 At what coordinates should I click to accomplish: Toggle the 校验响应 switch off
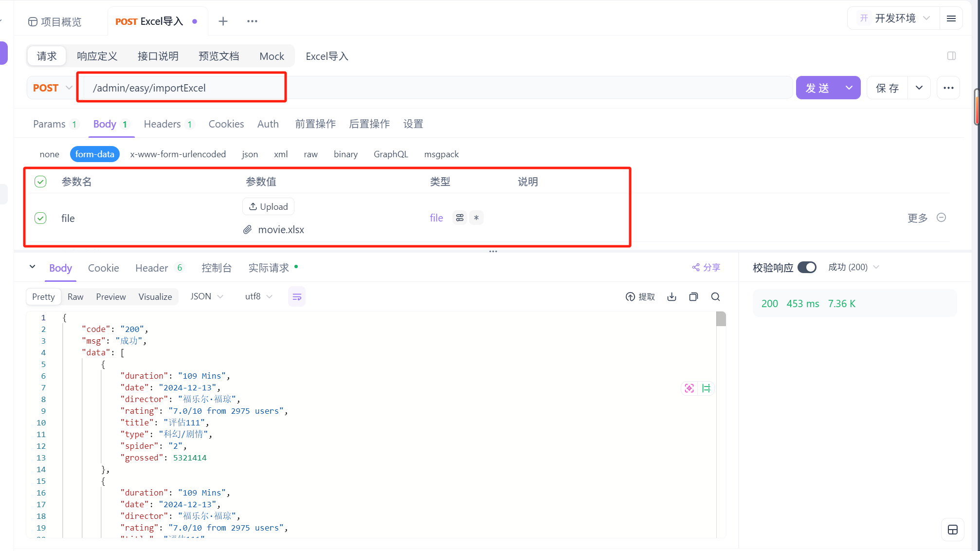click(807, 267)
